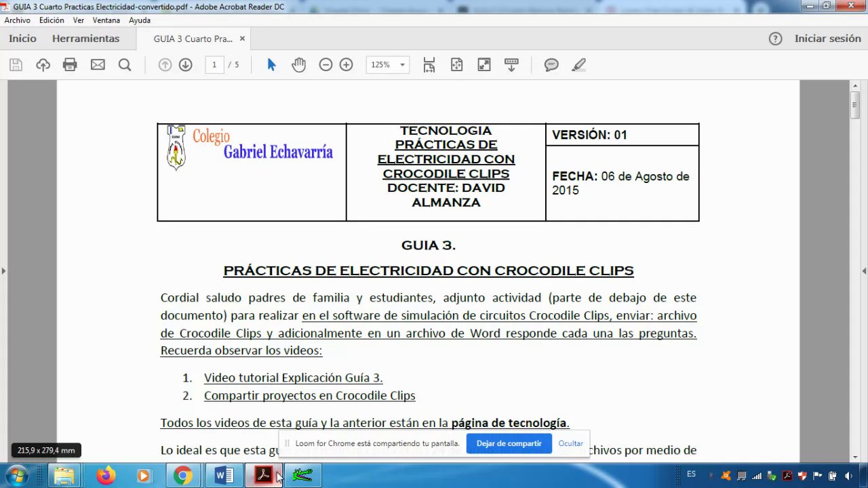The height and width of the screenshot is (488, 868).
Task: Open the Ventana menu
Action: (106, 20)
